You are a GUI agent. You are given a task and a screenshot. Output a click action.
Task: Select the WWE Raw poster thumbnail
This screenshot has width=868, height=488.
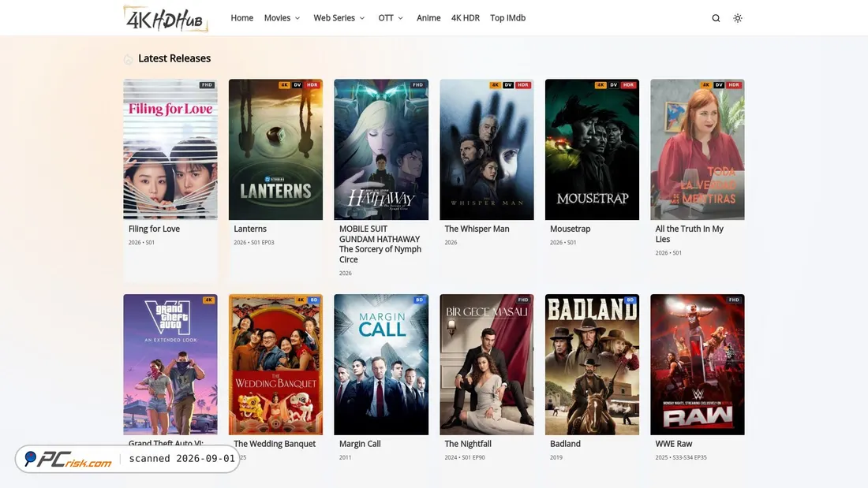tap(697, 364)
